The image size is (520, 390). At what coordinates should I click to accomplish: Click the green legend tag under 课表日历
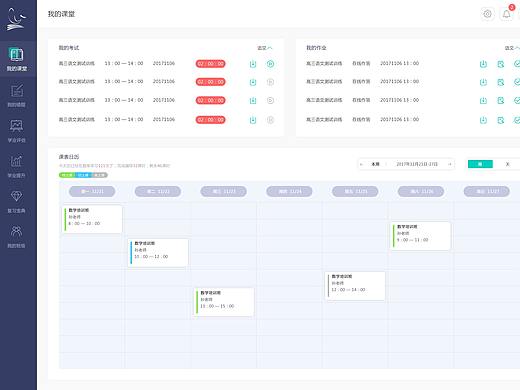[x=67, y=175]
